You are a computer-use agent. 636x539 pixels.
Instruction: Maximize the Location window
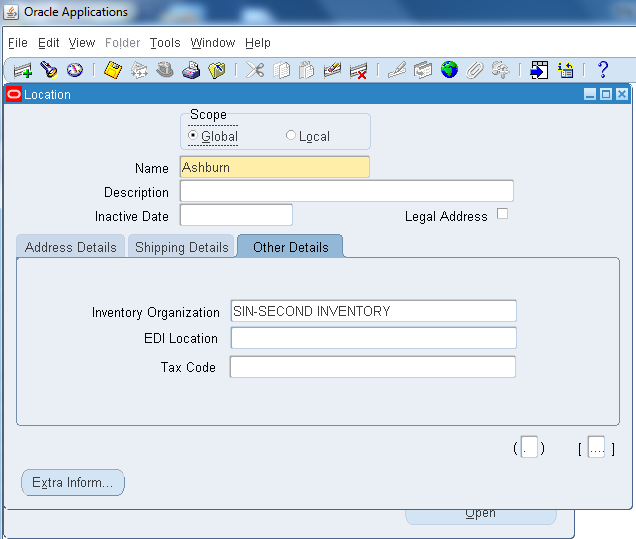[606, 94]
